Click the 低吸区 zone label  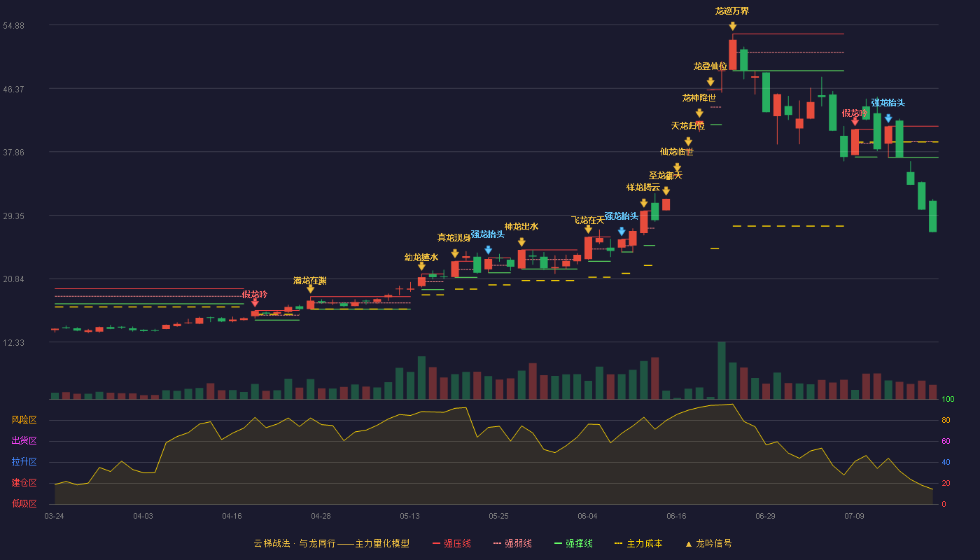[x=24, y=504]
